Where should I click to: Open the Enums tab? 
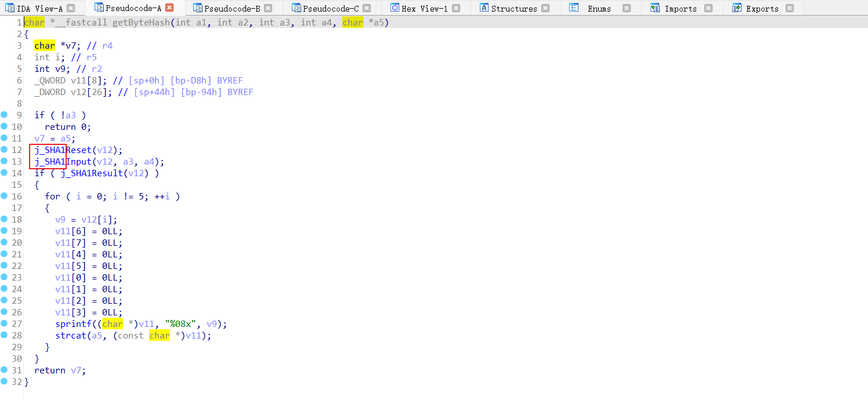[x=599, y=9]
